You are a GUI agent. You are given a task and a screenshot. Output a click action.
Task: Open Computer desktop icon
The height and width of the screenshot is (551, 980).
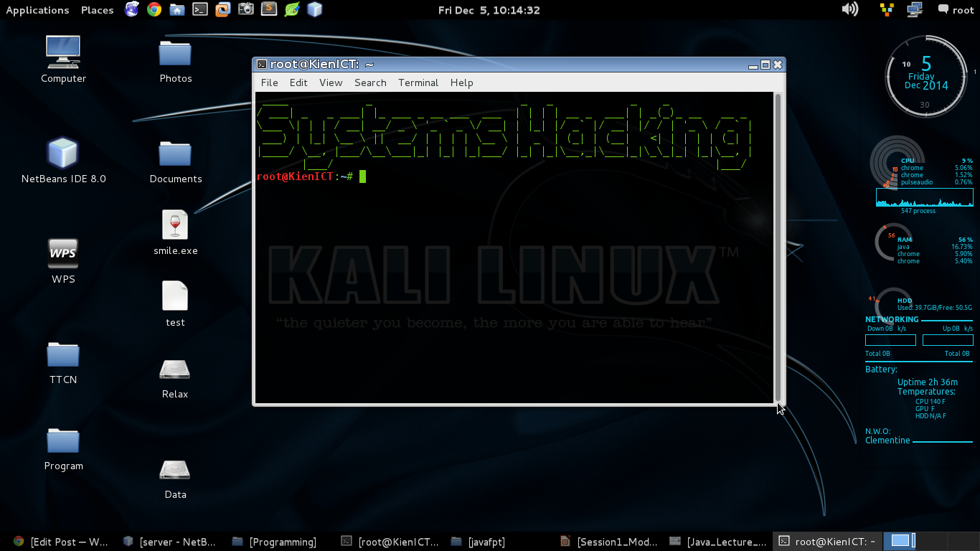(63, 60)
